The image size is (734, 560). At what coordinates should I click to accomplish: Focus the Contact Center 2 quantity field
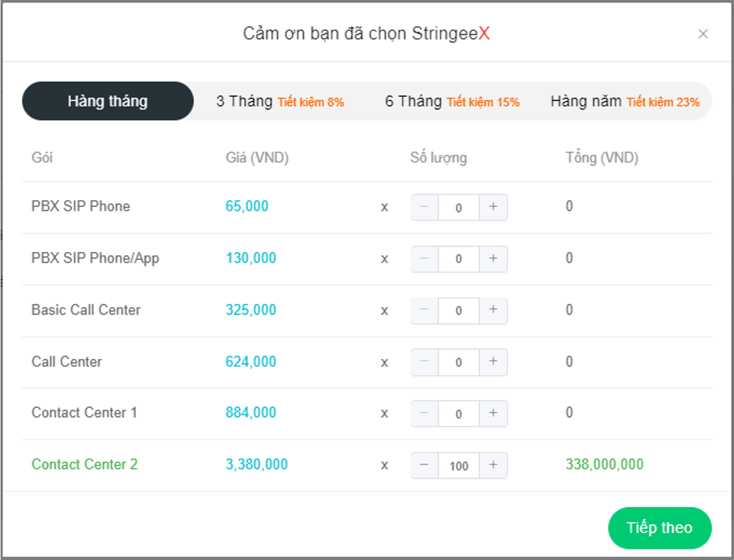pyautogui.click(x=459, y=466)
